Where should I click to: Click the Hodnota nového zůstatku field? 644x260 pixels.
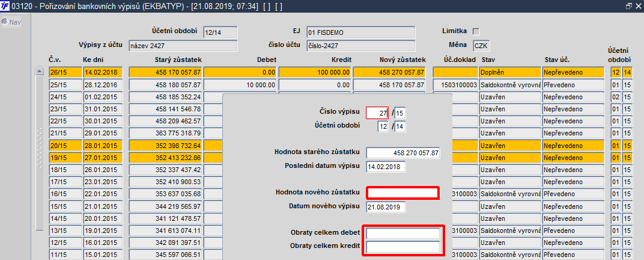click(x=403, y=193)
